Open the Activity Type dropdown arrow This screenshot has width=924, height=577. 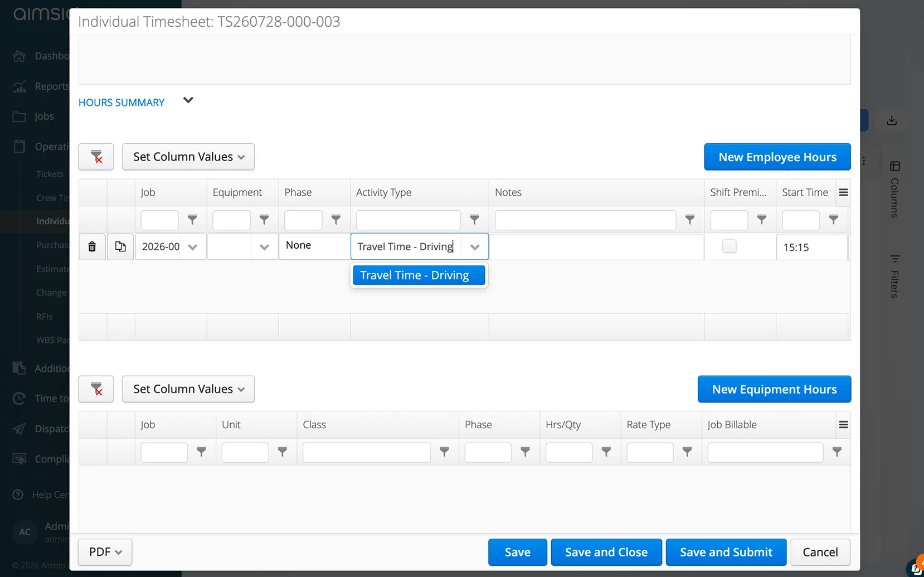[475, 247]
